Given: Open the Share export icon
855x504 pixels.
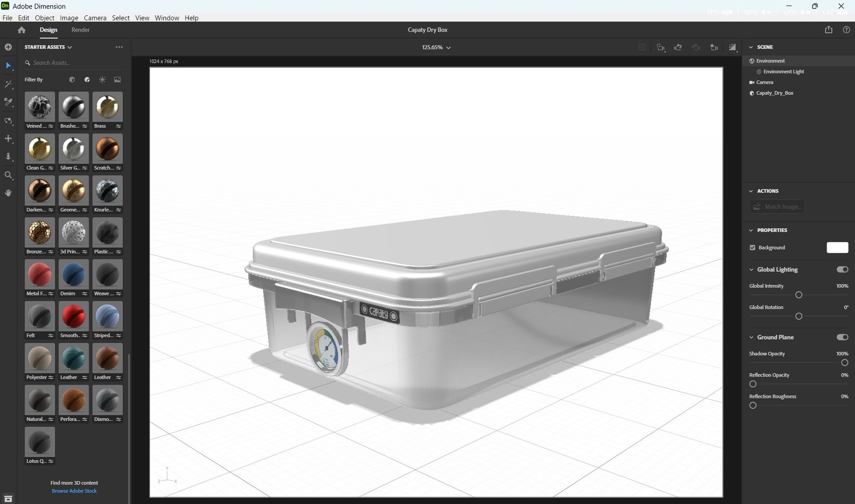Looking at the screenshot, I should point(828,30).
